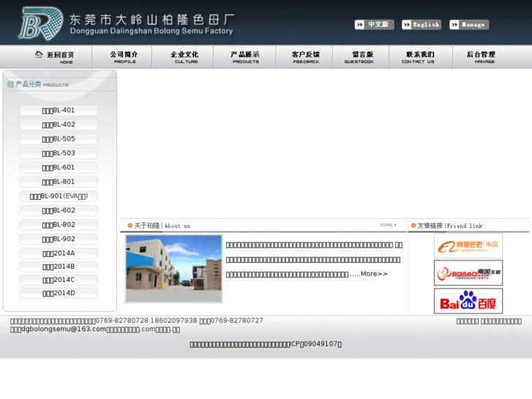Open the Manage button in the header
Screen dimensions: 532x399
click(x=469, y=24)
